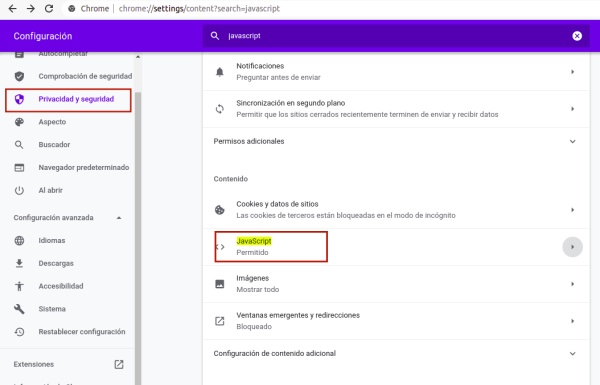Screen dimensions: 600x385
Task: Click the palette icon next to Aspecto
Action: point(19,122)
